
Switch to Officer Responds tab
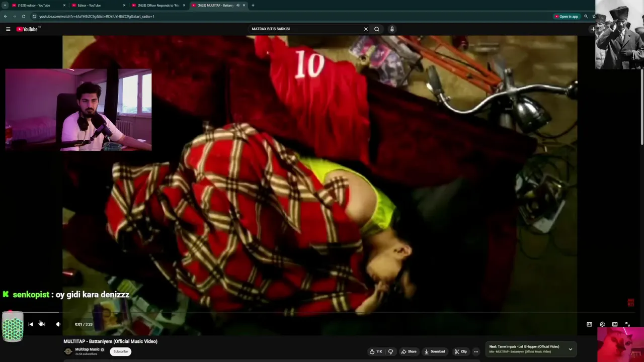coord(158,5)
